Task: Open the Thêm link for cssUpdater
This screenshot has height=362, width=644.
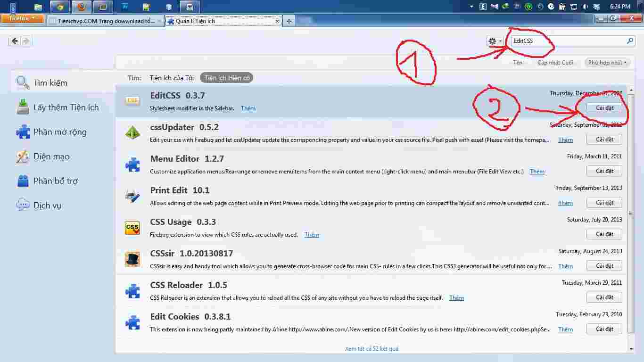Action: pyautogui.click(x=565, y=140)
